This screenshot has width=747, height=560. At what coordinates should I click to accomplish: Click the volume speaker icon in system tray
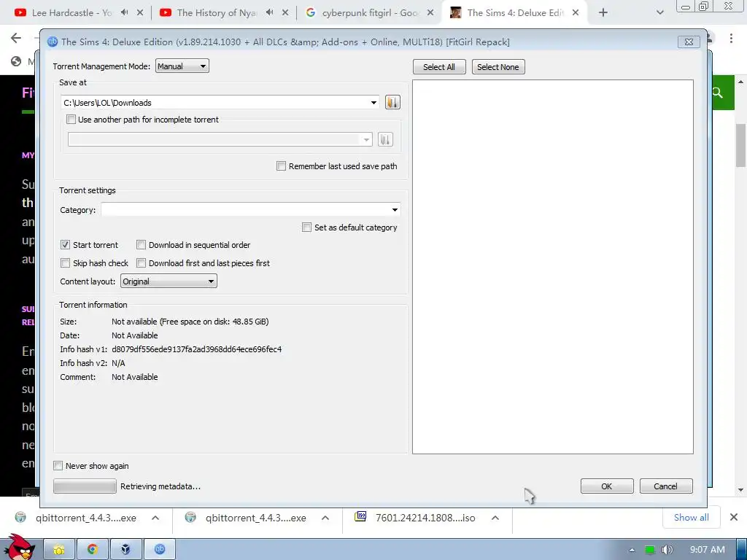[667, 550]
